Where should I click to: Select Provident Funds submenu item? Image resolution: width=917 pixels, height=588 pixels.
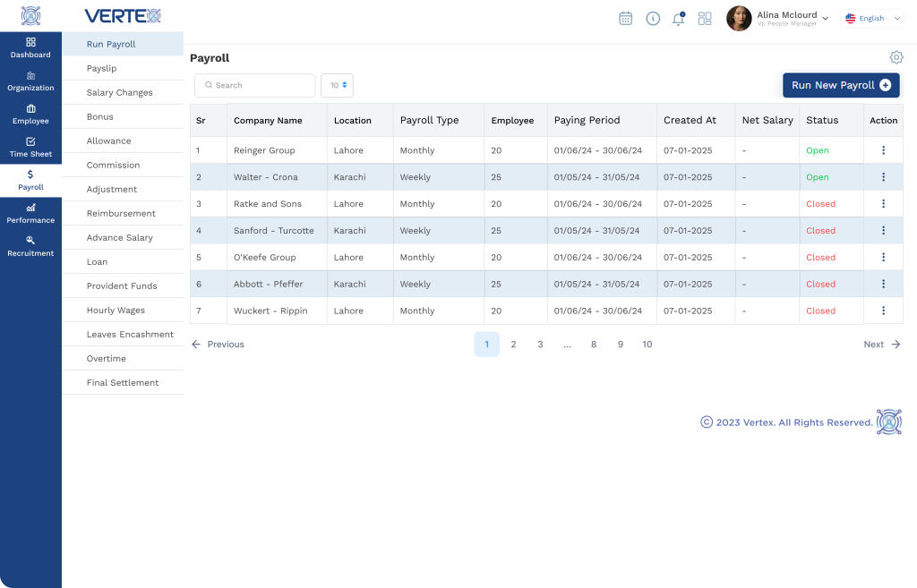123,285
